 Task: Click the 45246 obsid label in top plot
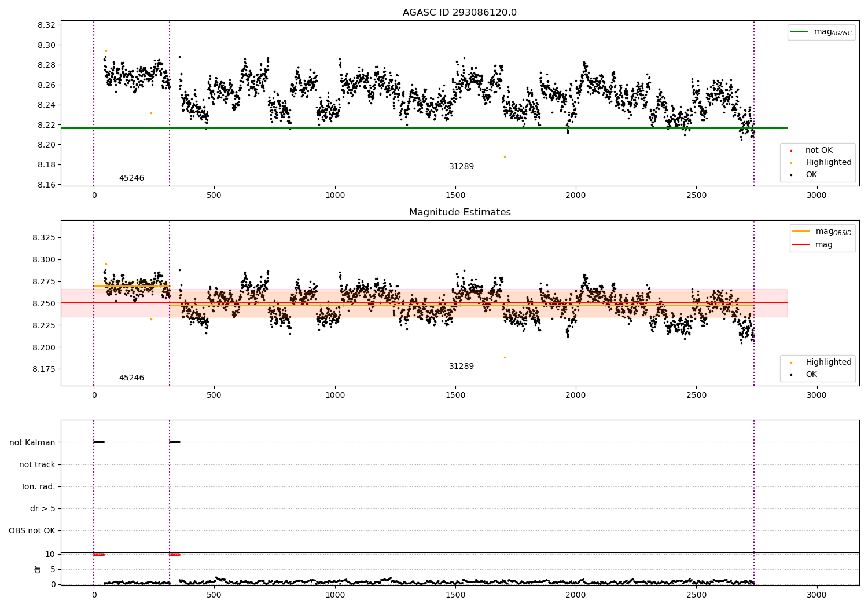[x=131, y=178]
